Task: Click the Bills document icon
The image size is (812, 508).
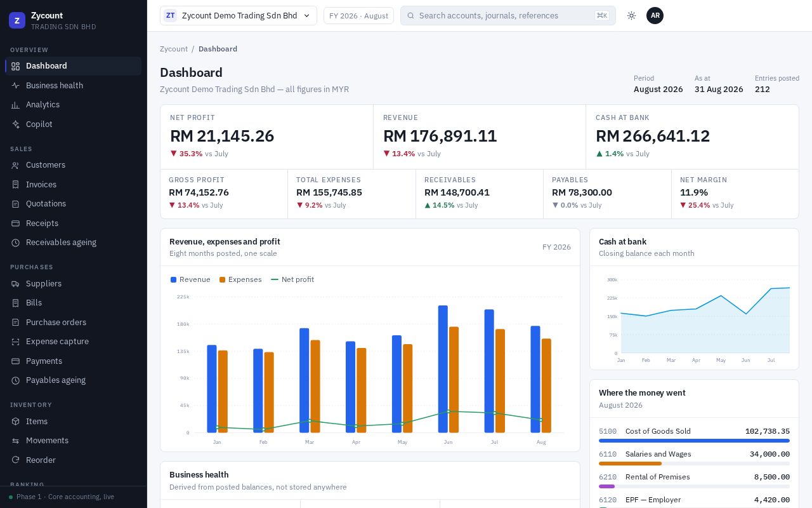Action: (x=16, y=303)
